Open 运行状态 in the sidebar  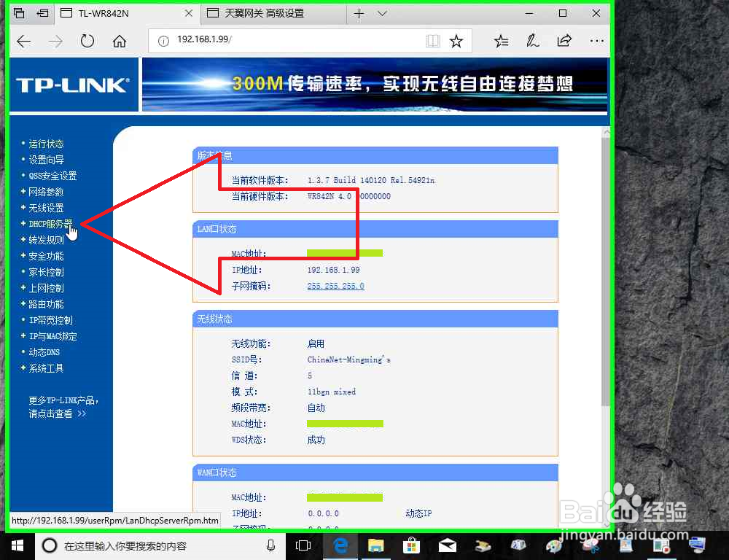45,144
